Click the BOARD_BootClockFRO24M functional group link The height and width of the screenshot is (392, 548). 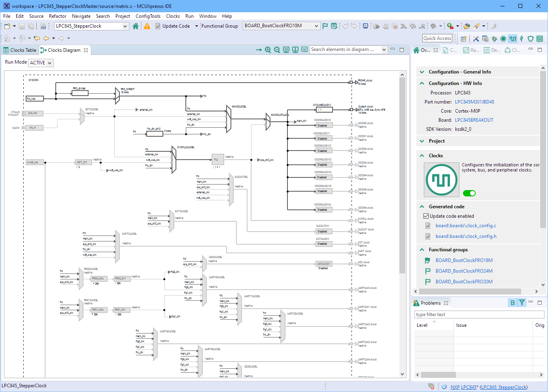point(464,271)
